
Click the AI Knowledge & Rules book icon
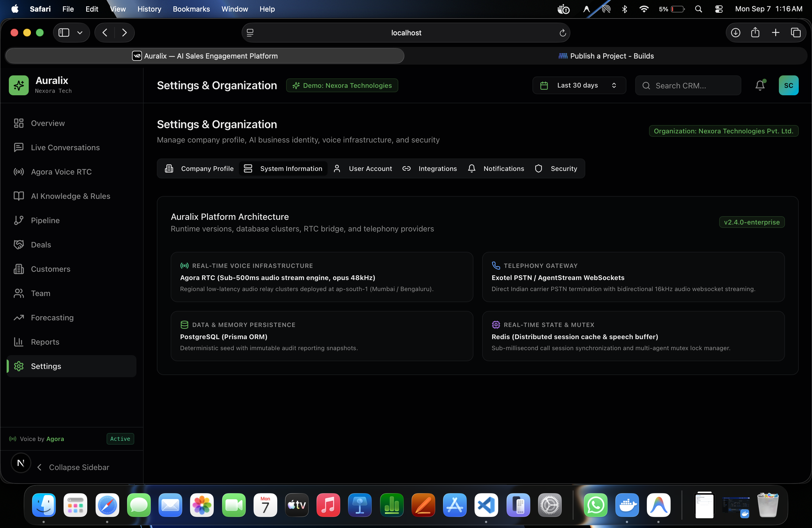click(x=19, y=196)
